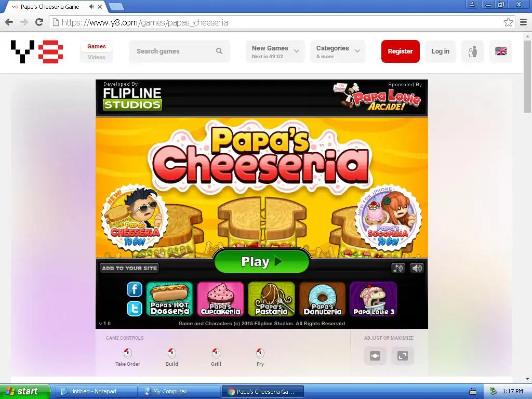Click the taskbar keyboard icon
Viewport: 532px width, 399px height.
point(473,392)
